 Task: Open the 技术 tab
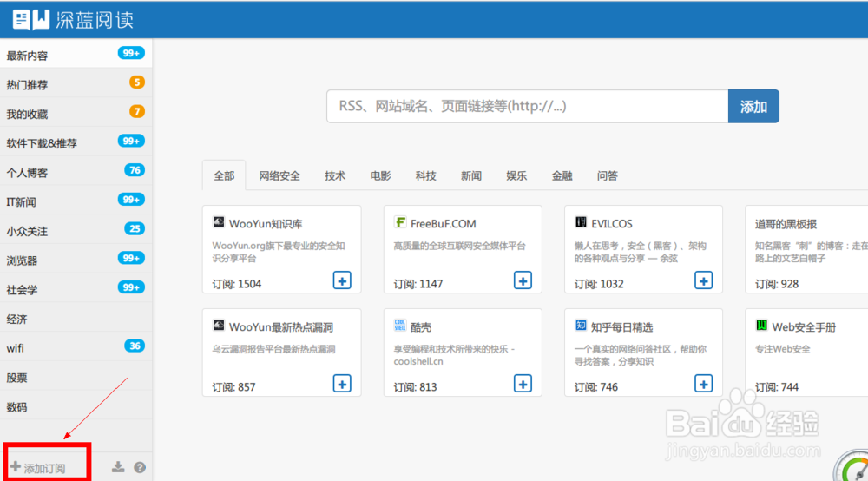pos(335,176)
